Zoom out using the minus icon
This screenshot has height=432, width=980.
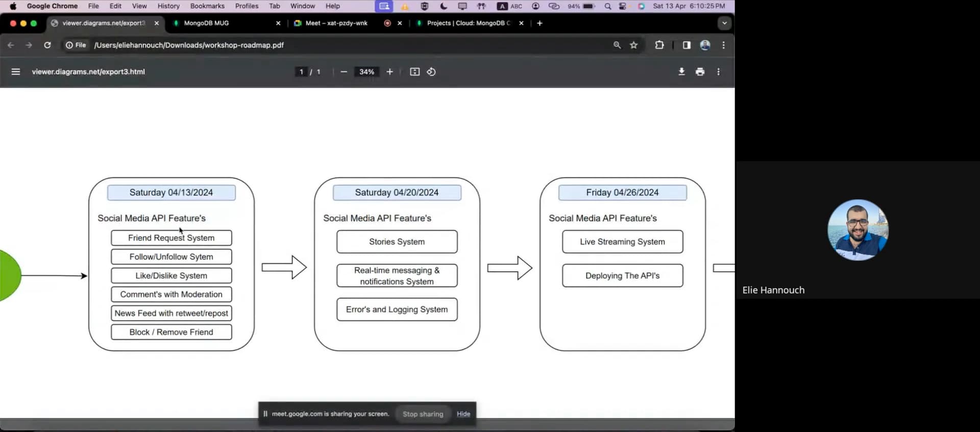(344, 72)
